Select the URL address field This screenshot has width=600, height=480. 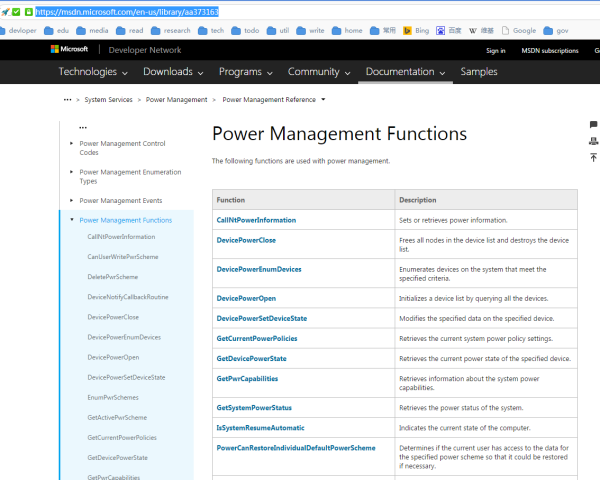point(127,12)
